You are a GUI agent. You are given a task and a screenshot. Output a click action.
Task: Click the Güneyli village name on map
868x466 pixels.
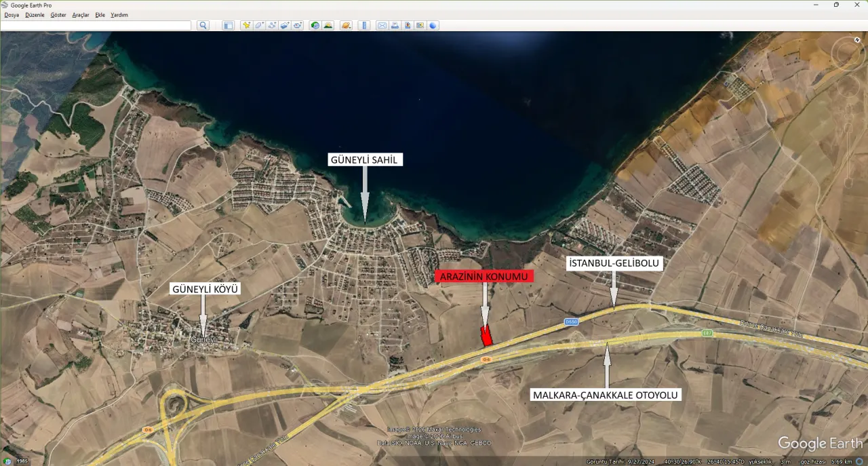203,339
